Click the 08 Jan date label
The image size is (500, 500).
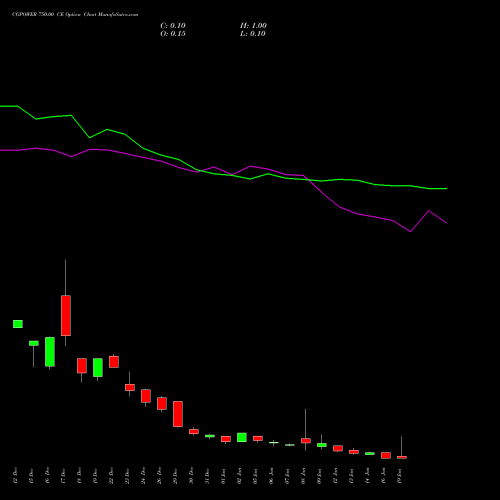click(303, 476)
